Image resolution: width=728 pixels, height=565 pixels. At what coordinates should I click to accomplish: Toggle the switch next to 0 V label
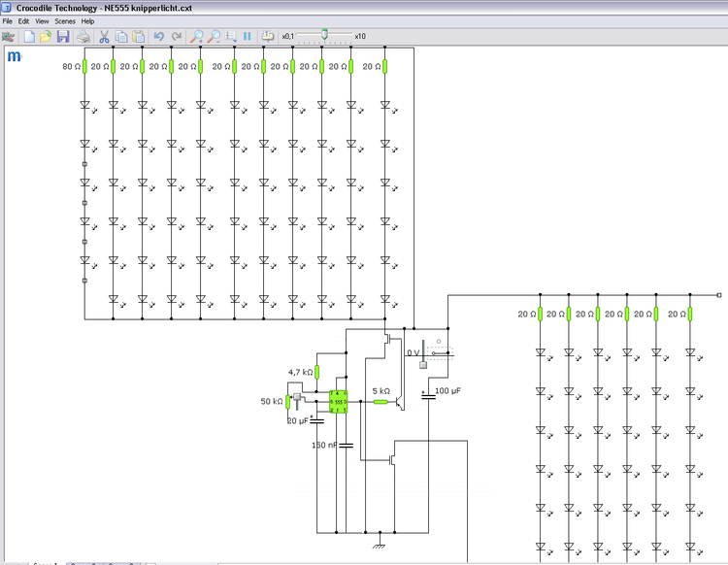440,353
